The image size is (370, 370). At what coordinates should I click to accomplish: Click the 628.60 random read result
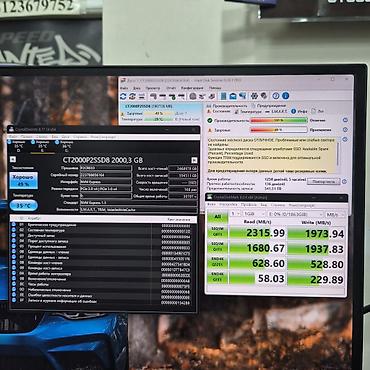(268, 263)
